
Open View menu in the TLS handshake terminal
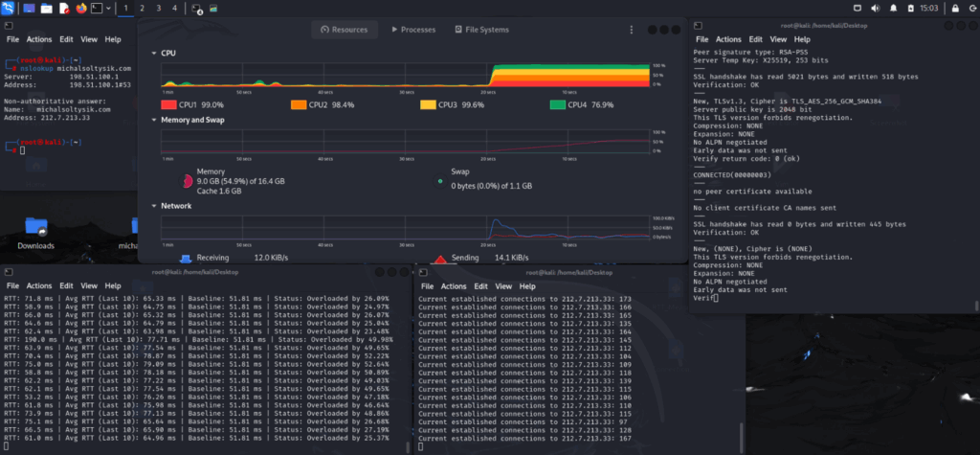778,39
